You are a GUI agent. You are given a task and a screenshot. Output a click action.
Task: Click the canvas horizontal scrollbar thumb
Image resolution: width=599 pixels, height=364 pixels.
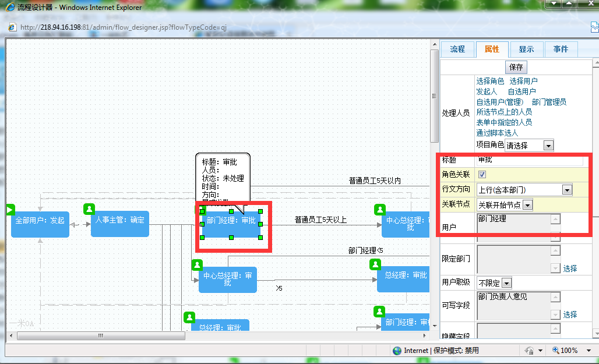point(101,335)
